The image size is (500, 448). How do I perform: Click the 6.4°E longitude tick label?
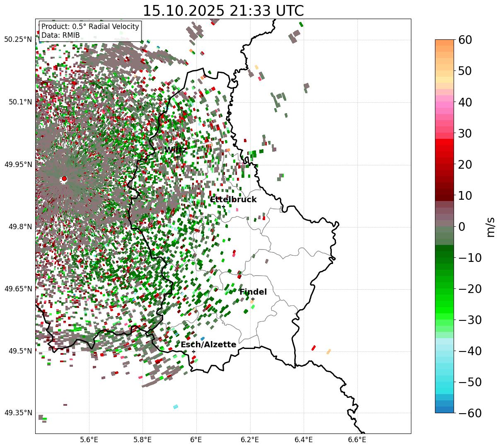[304, 440]
